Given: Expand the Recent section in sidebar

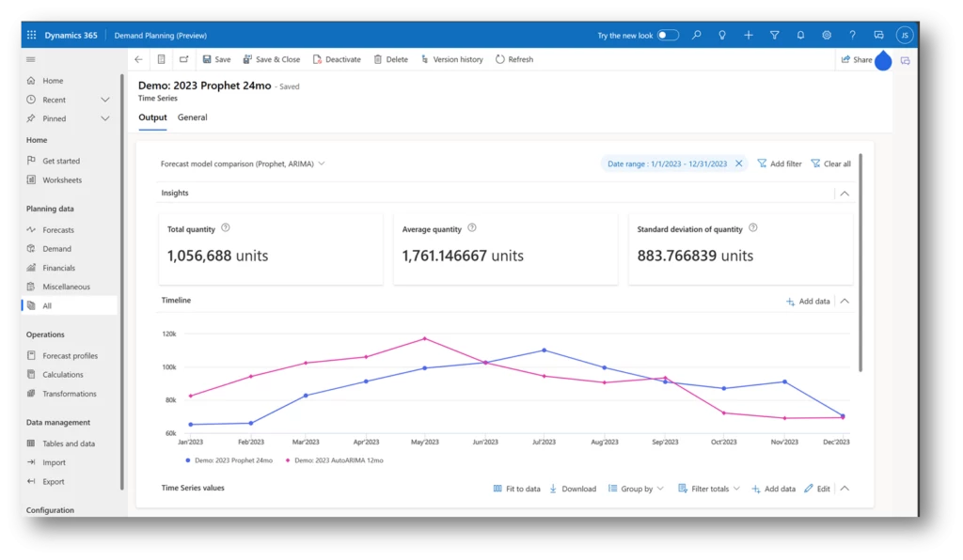Looking at the screenshot, I should click(x=105, y=100).
